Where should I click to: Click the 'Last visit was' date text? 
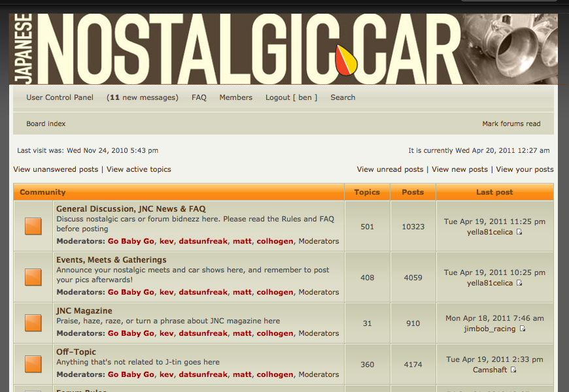point(88,150)
